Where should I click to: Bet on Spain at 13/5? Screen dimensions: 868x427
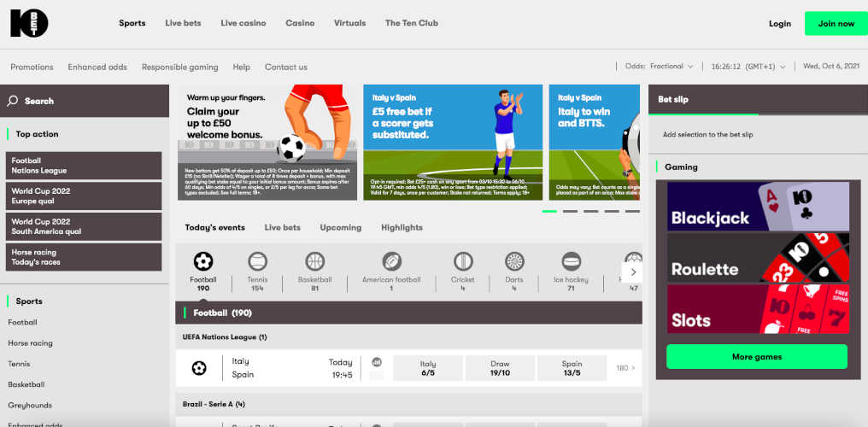(572, 368)
